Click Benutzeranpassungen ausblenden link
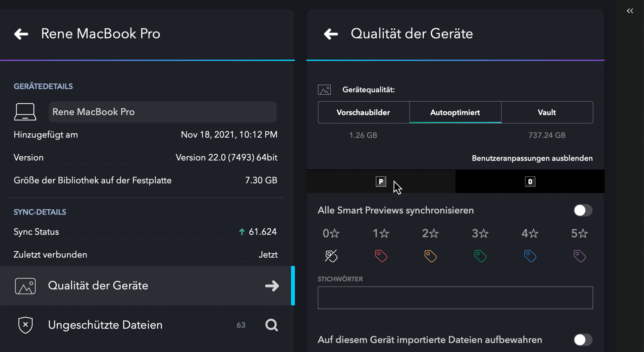 point(532,158)
